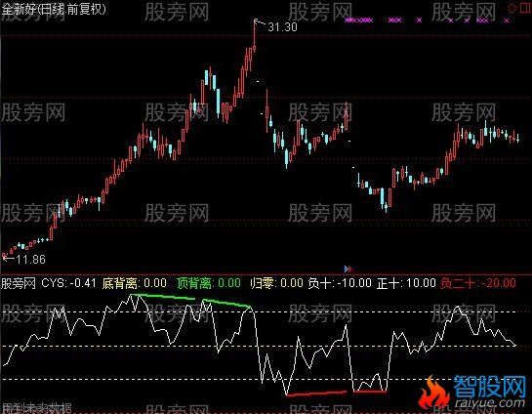Select the CYS: -0.41 indicator value
Image resolution: width=532 pixels, height=414 pixels.
tap(68, 283)
